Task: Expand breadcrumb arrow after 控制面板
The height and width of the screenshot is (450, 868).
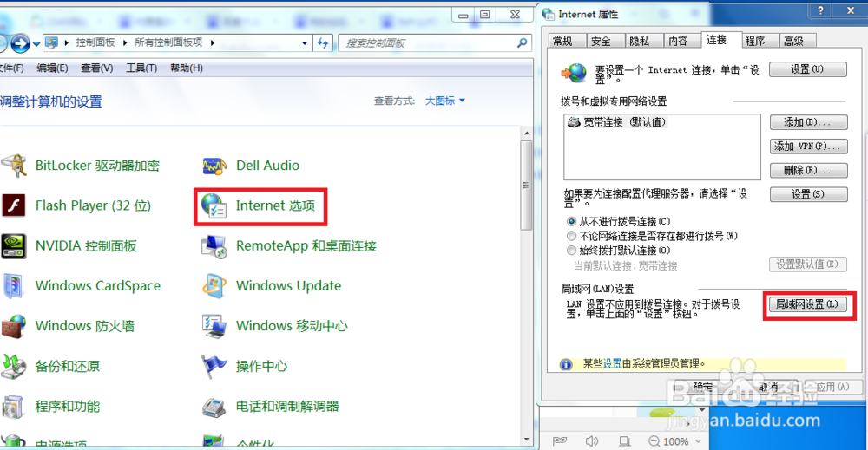Action: [124, 42]
